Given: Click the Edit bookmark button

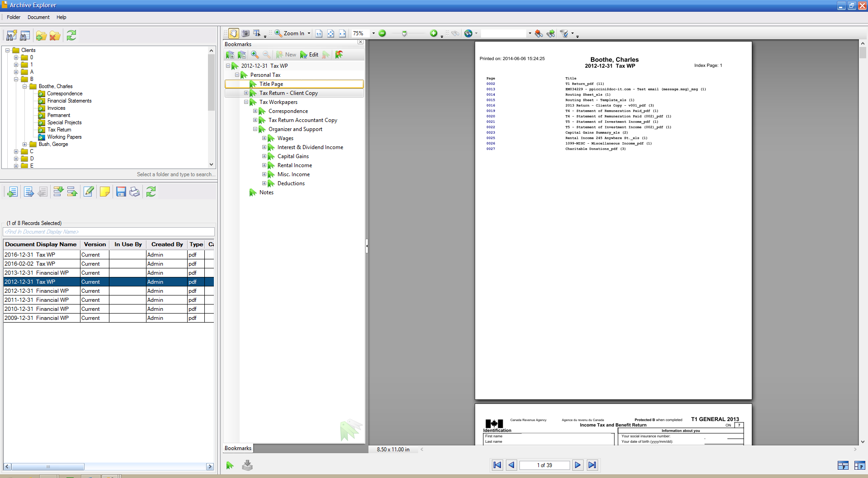Looking at the screenshot, I should click(x=309, y=54).
